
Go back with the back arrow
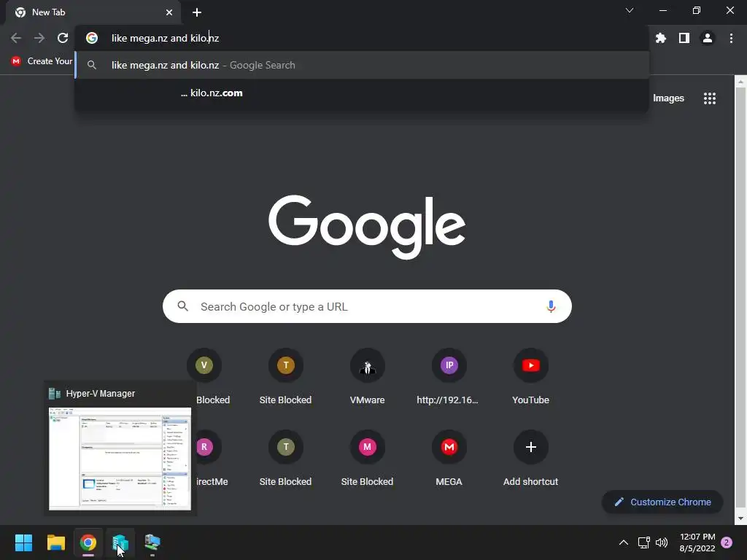coord(16,38)
